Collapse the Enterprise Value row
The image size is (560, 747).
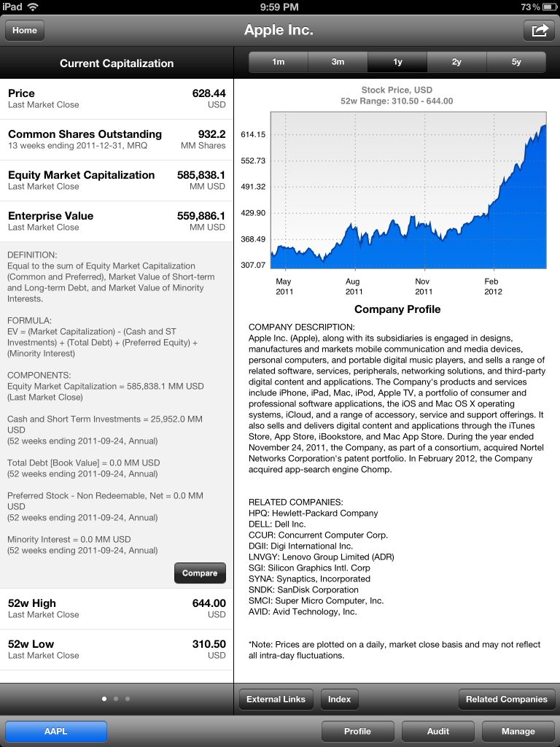(x=117, y=222)
